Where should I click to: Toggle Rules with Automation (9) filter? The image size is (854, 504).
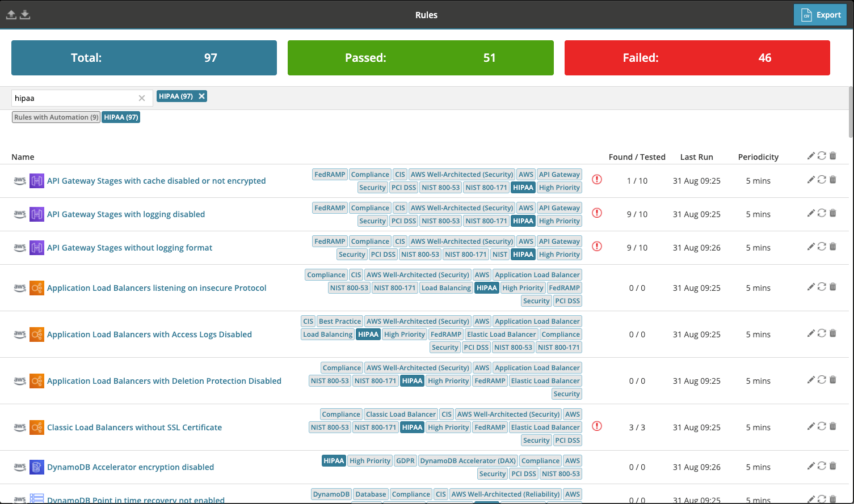click(56, 117)
